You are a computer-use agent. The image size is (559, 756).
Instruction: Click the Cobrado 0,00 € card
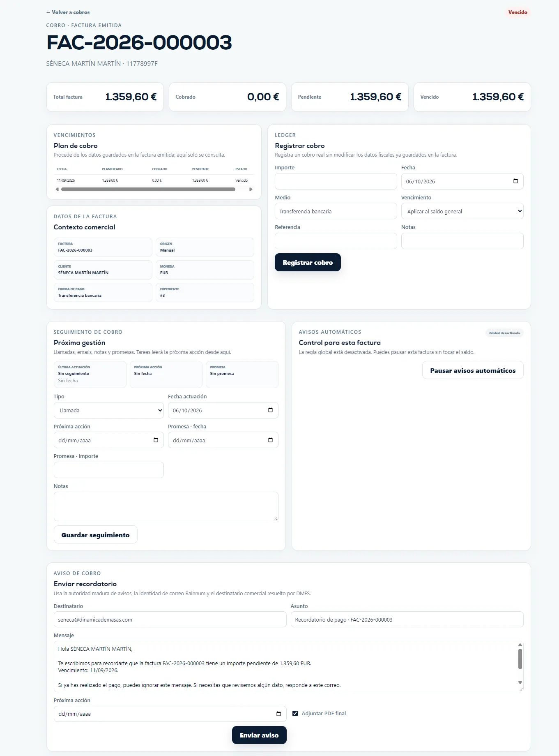[x=227, y=97]
